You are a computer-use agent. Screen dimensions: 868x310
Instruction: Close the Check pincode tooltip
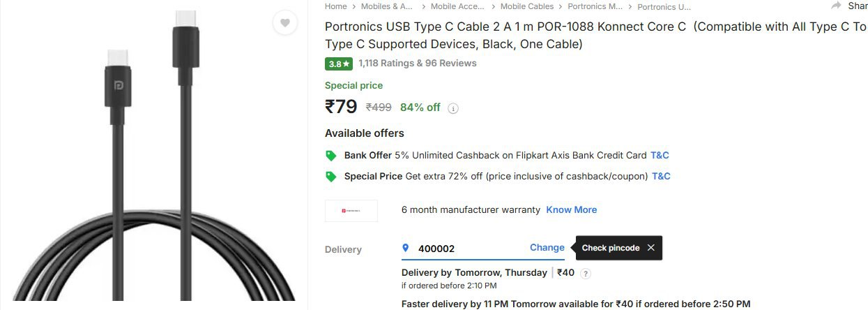[650, 248]
